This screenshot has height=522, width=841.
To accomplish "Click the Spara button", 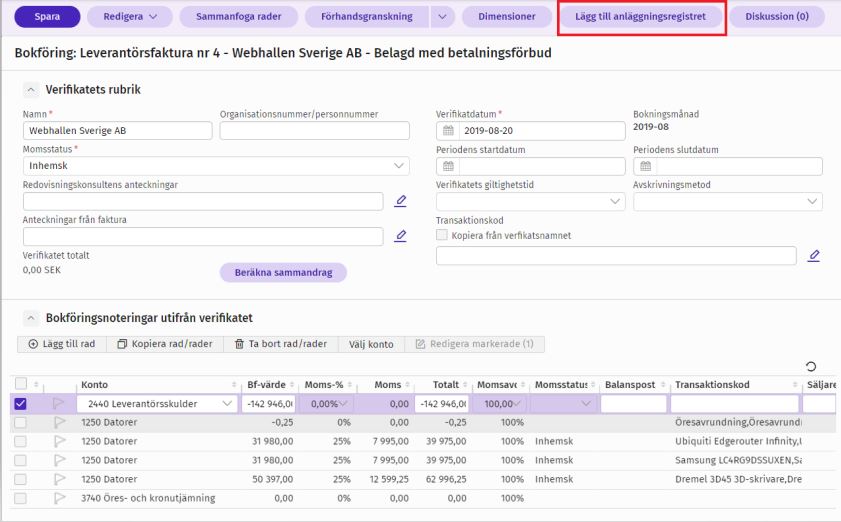I will pos(47,17).
